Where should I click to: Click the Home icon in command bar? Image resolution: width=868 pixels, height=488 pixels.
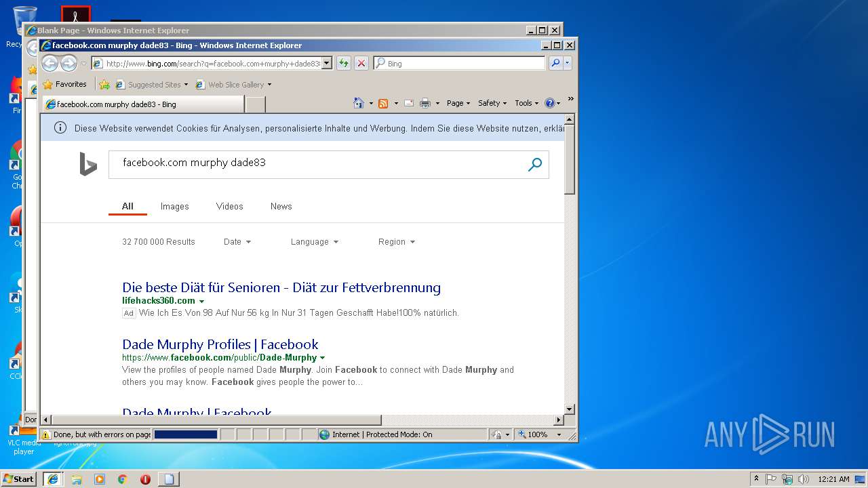point(359,103)
